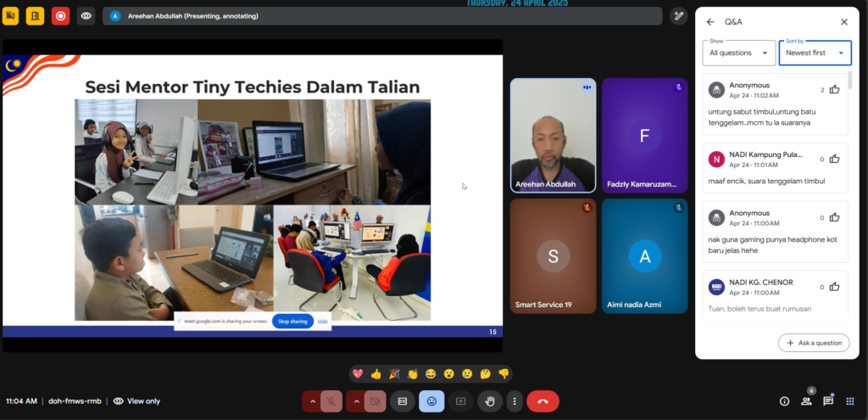Send the clapping hands reaction emoji
Screen dimensions: 868x420
tap(413, 374)
